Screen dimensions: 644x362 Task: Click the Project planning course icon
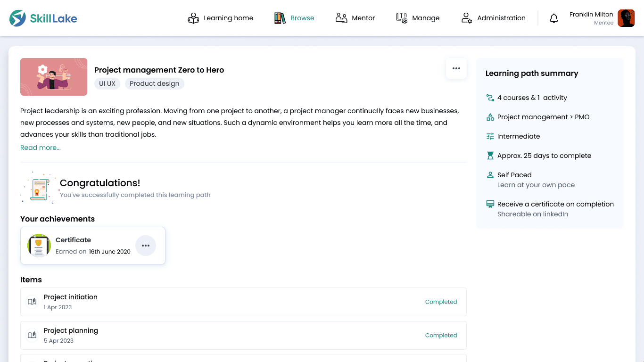tap(32, 335)
